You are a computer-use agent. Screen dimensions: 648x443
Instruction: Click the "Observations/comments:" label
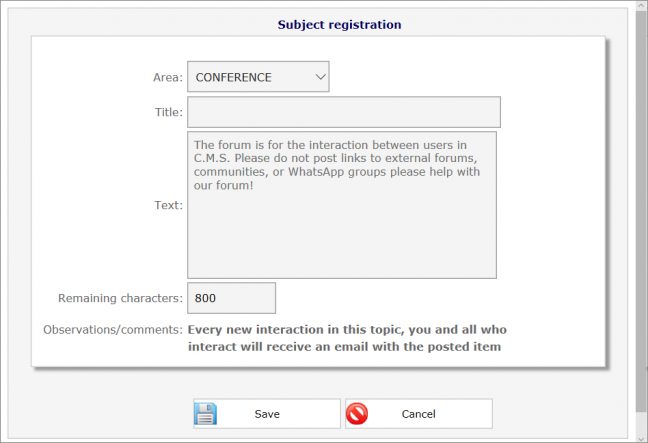pyautogui.click(x=113, y=329)
